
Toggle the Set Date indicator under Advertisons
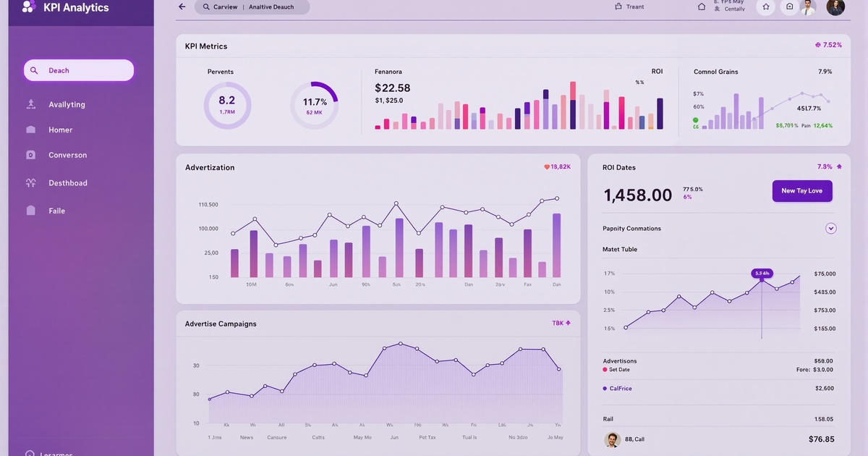[605, 369]
